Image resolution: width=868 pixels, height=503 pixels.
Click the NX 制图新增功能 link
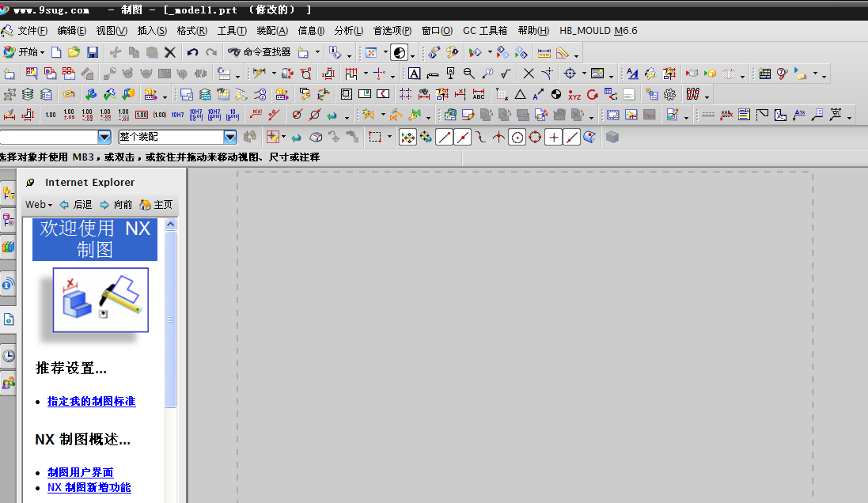point(89,487)
